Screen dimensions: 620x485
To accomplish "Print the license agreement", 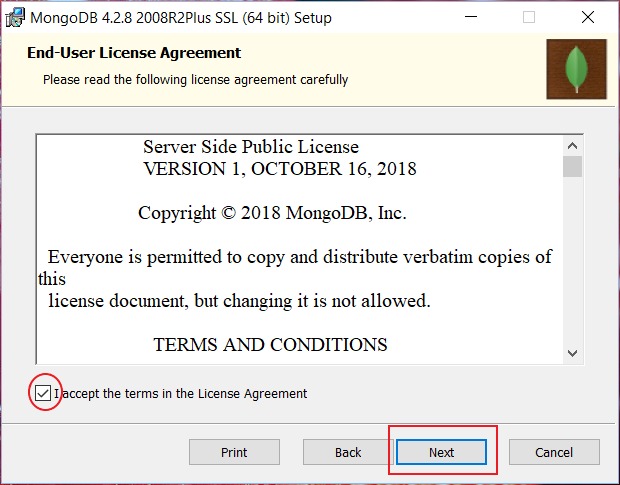I will [234, 452].
